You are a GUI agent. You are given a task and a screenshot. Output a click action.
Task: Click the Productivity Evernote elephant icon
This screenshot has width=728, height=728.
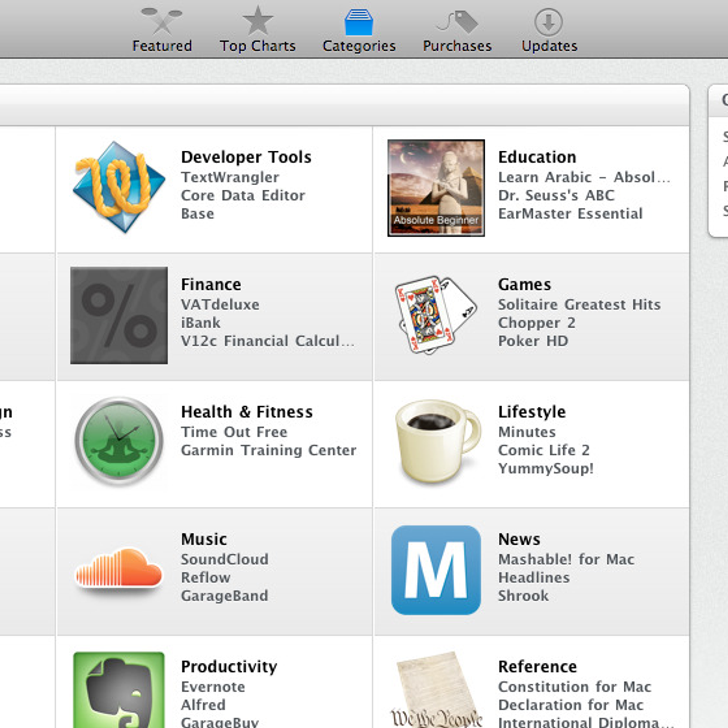(x=119, y=690)
